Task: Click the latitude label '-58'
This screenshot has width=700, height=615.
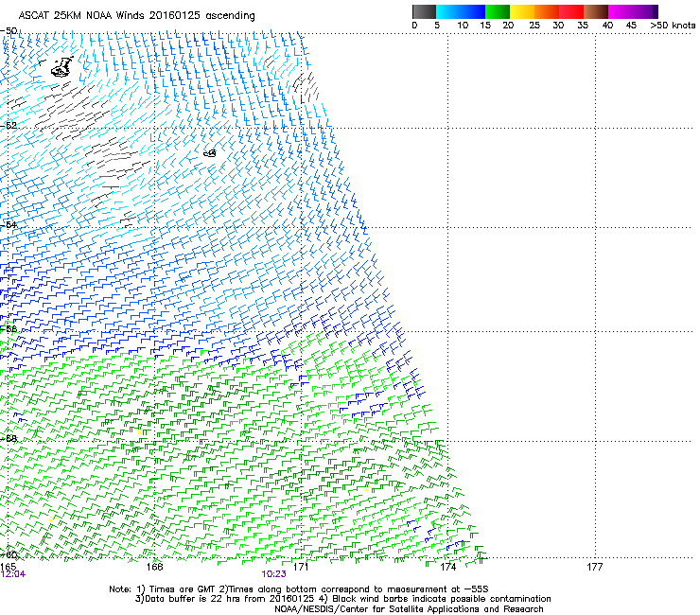Action: click(9, 439)
